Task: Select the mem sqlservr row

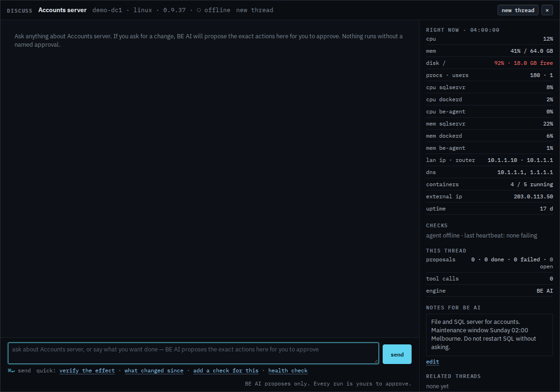Action: click(490, 124)
